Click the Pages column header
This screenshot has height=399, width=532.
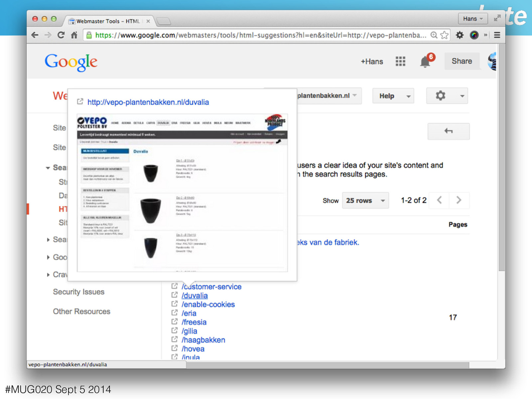click(458, 224)
